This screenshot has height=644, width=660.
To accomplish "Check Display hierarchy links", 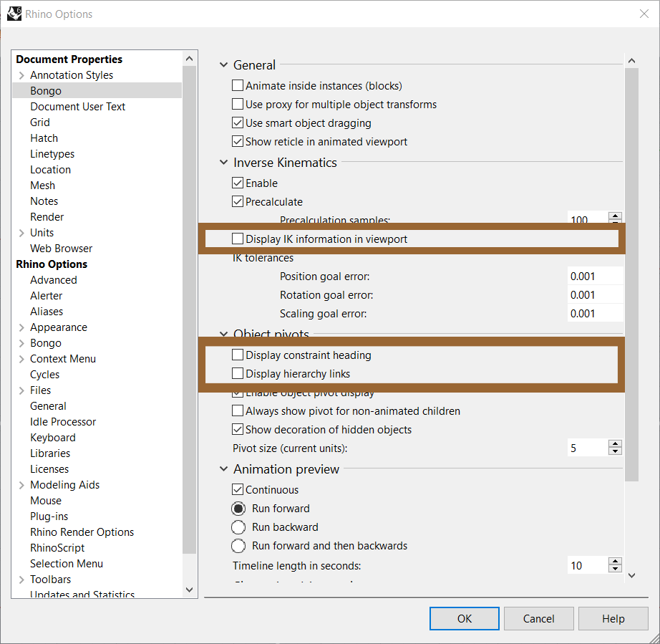I will [x=238, y=373].
